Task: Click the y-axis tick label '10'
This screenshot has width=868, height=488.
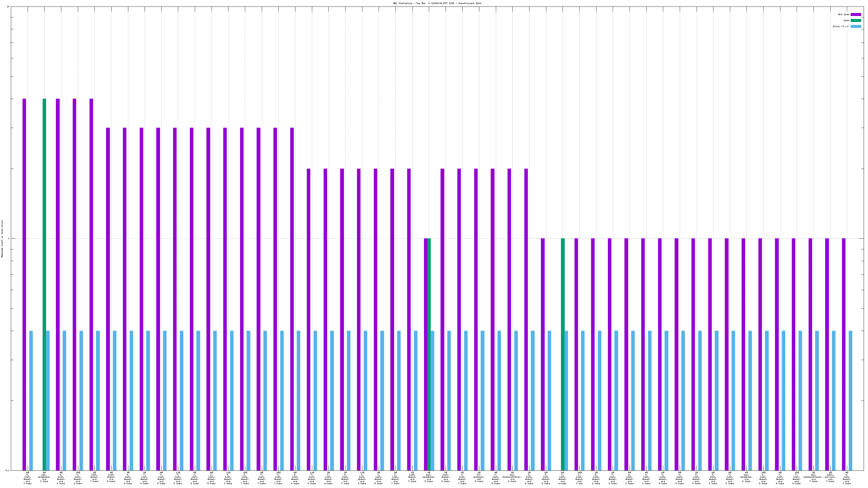Action: [8, 7]
